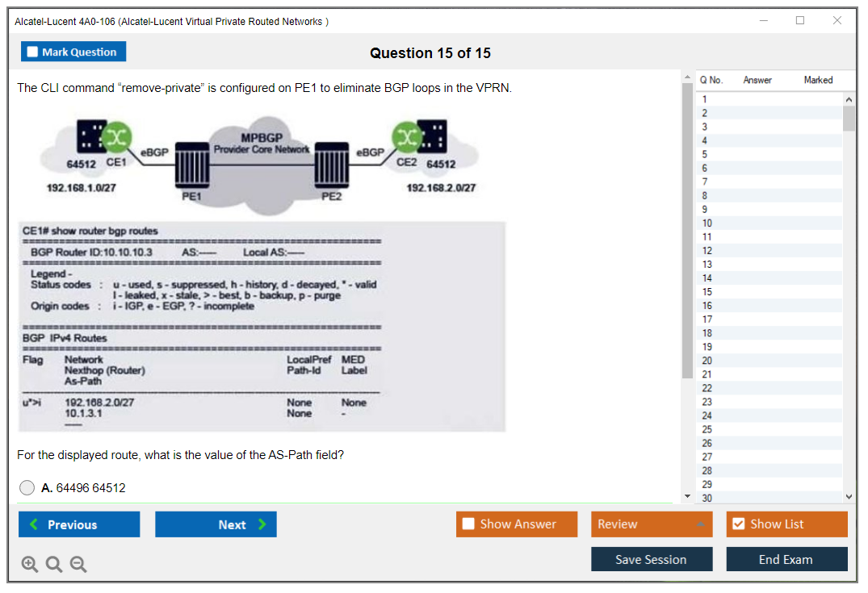Toggle the Show Answer checkbox
This screenshot has width=868, height=593.
point(468,524)
